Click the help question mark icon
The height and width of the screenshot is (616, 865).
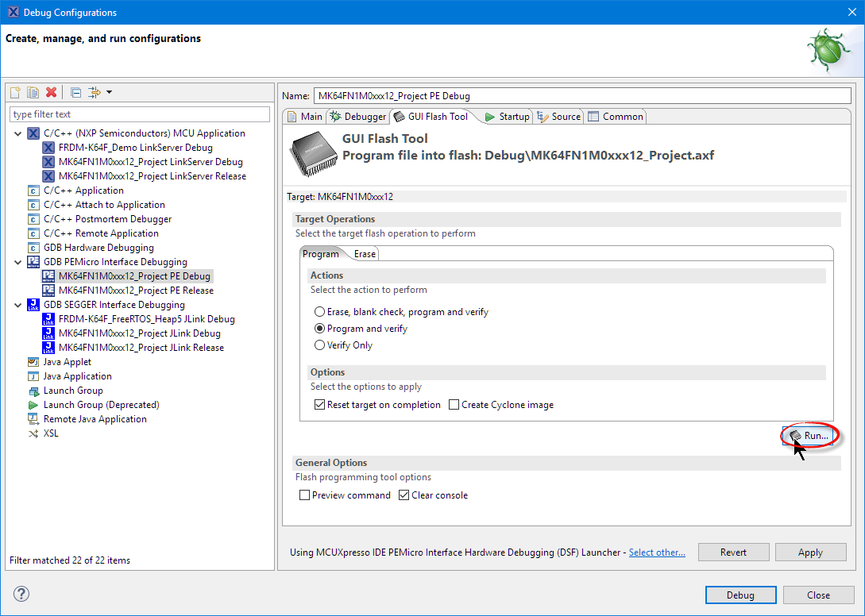pos(21,595)
